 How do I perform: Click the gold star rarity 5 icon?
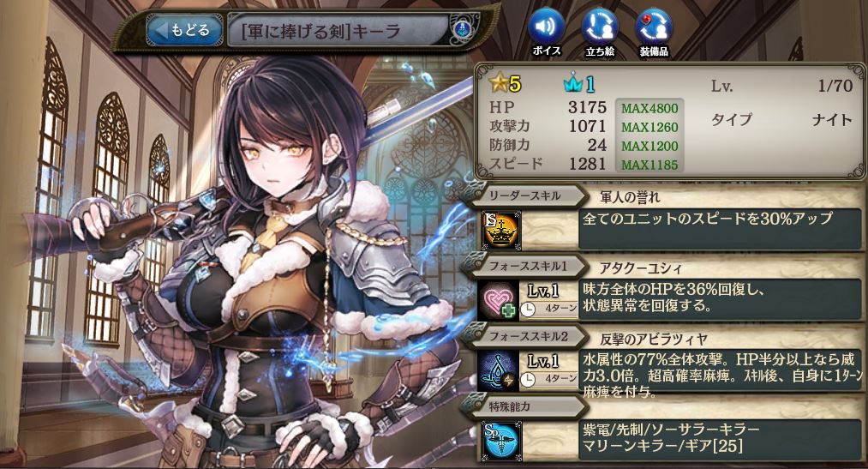tap(506, 84)
